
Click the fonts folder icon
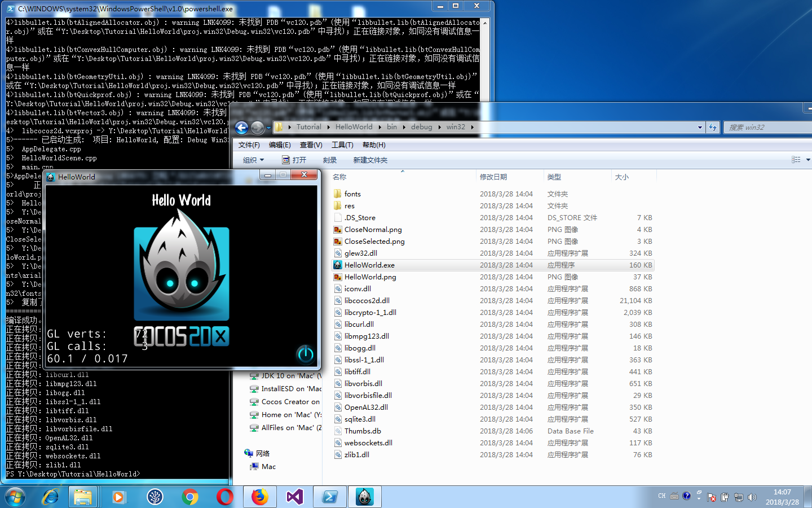pyautogui.click(x=338, y=194)
